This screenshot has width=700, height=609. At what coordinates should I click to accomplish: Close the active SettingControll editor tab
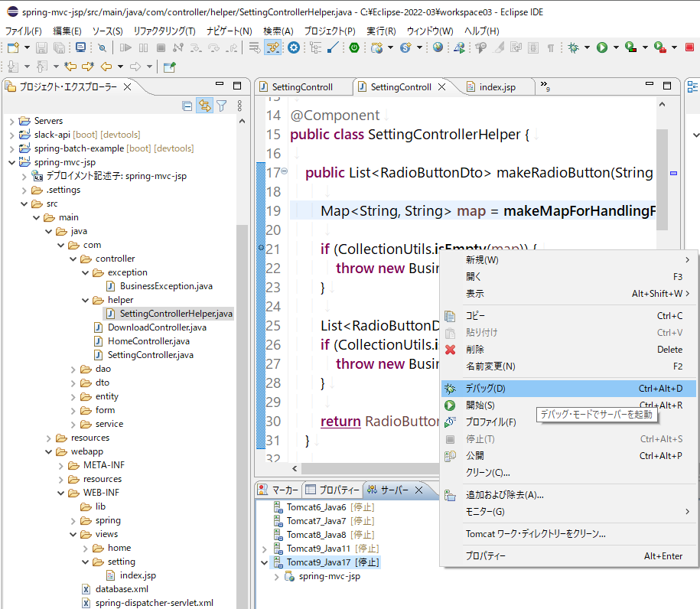coord(442,87)
